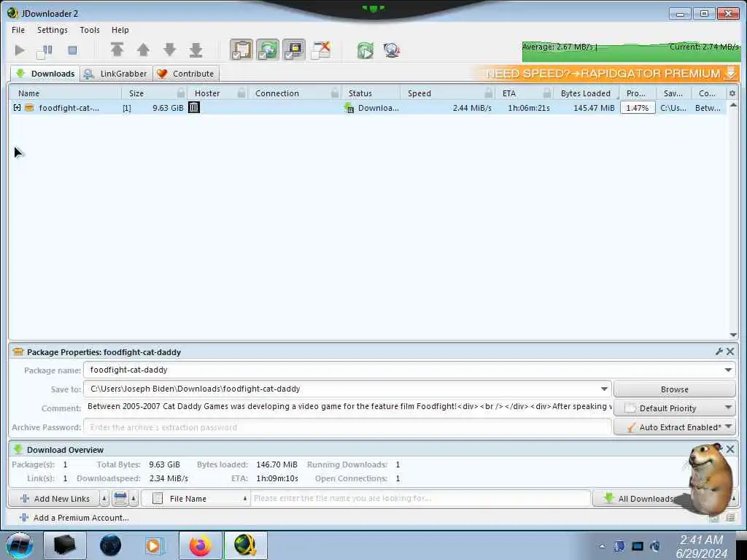Image resolution: width=747 pixels, height=560 pixels.
Task: Check for updates using the globe toolbar icon
Action: (x=392, y=50)
